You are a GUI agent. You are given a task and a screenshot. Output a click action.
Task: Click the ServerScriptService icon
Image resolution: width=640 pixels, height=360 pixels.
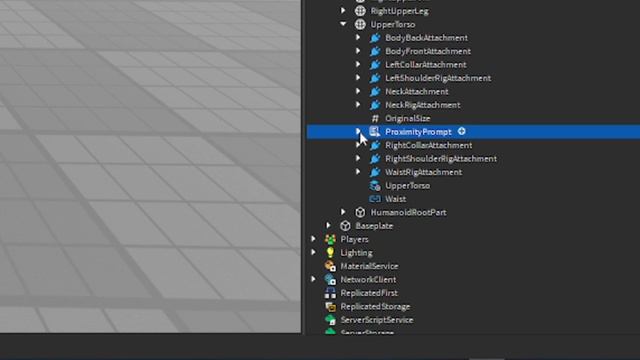click(330, 320)
